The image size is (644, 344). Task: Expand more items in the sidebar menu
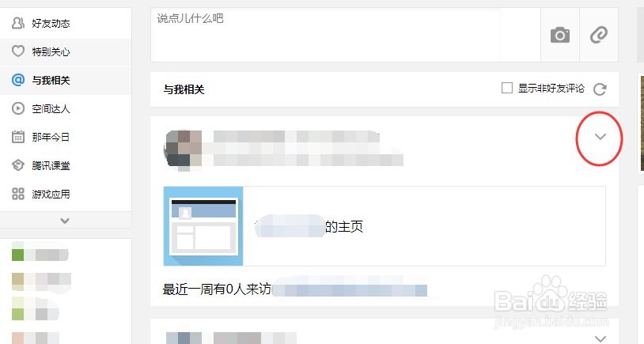click(65, 221)
